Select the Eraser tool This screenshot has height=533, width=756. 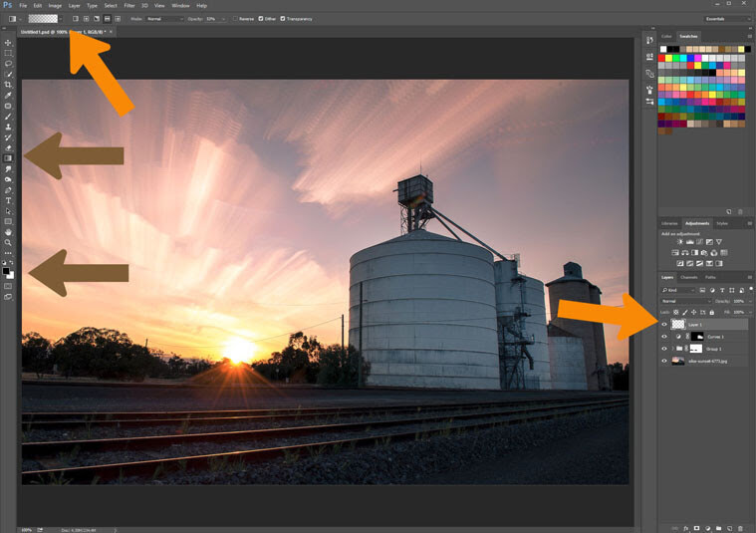click(8, 148)
